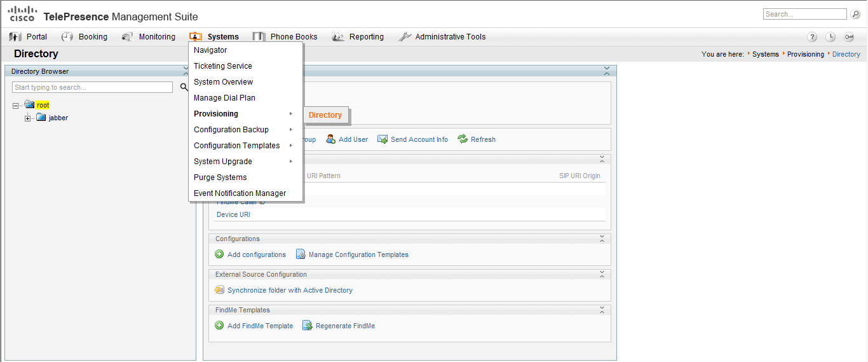Collapse the main right panel chevron
This screenshot has height=362, width=868.
pos(606,70)
